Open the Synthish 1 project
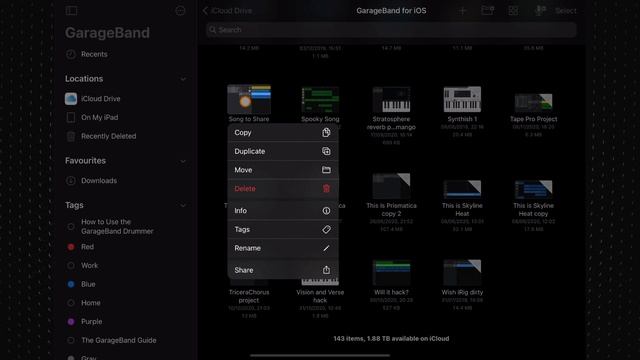Viewport: 640px width, 360px height. pyautogui.click(x=462, y=99)
